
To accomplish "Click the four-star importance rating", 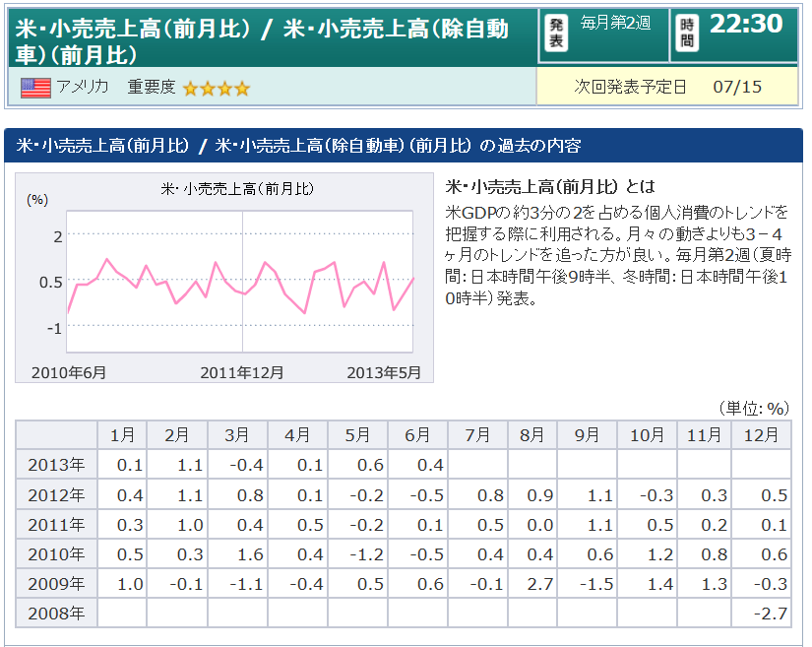I will click(x=217, y=89).
